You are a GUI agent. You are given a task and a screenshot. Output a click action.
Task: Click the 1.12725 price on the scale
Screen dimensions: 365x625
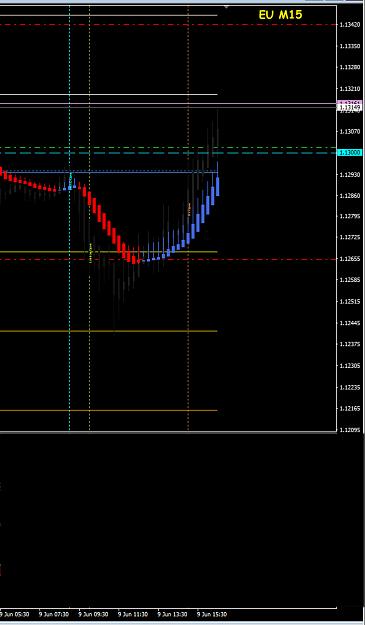(349, 238)
